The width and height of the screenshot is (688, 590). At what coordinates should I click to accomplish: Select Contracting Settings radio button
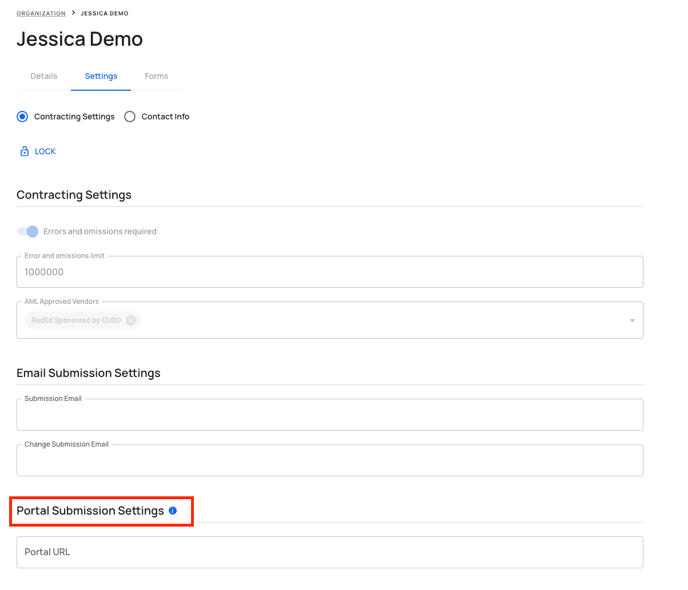(x=22, y=117)
